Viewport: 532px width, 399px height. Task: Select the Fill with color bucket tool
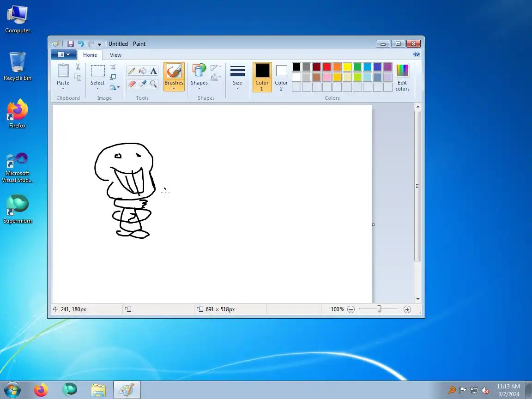click(x=143, y=71)
